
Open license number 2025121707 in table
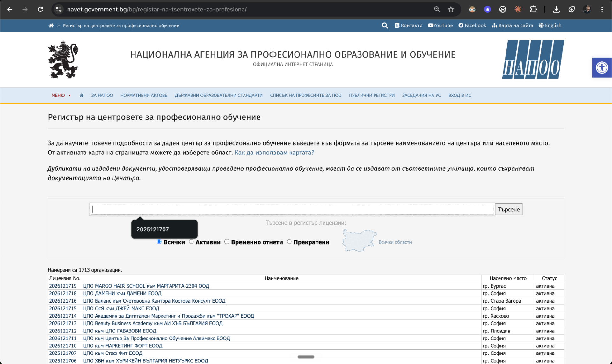pyautogui.click(x=63, y=353)
